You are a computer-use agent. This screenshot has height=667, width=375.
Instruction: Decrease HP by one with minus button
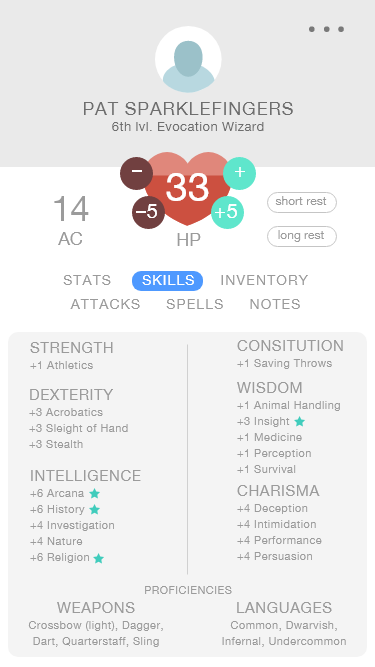[136, 173]
